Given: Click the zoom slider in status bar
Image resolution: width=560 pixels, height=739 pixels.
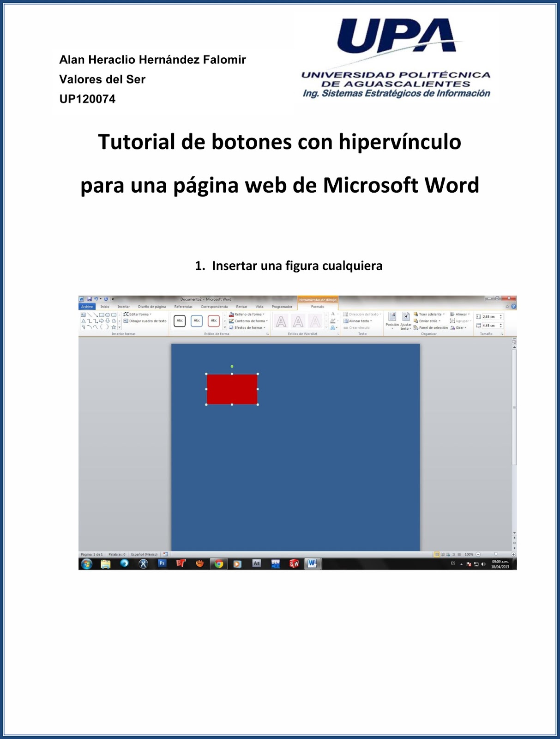Looking at the screenshot, I should click(x=496, y=554).
